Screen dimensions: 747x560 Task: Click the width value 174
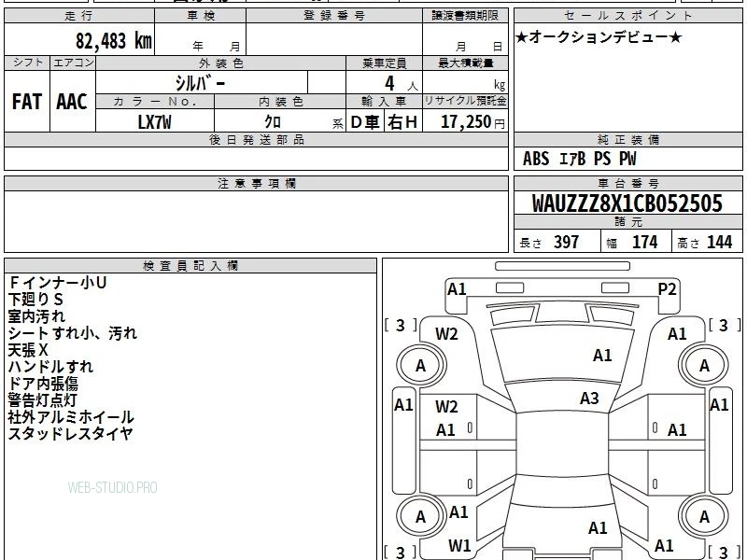644,242
